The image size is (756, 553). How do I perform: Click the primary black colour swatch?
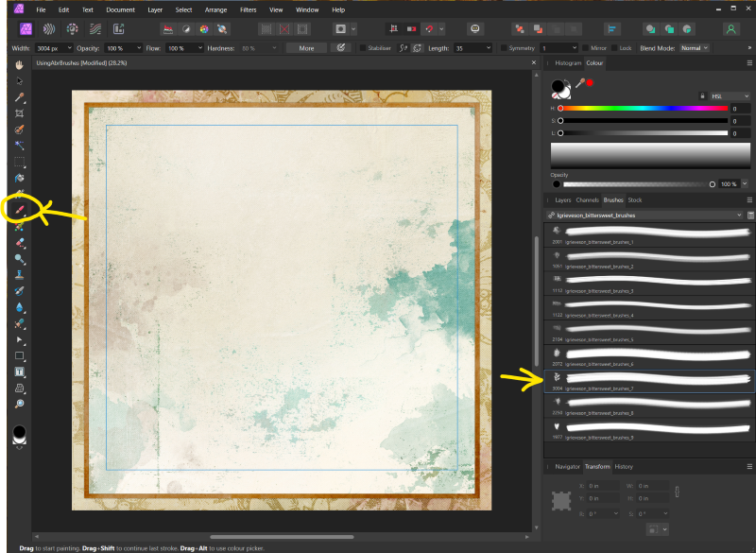[558, 86]
